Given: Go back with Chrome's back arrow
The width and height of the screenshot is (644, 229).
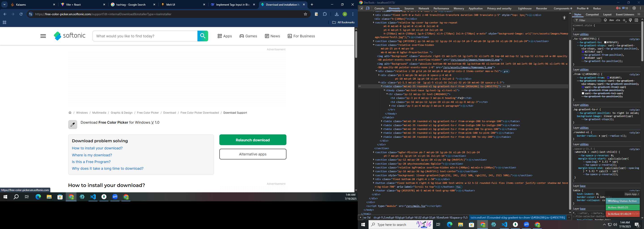Looking at the screenshot, I should (5, 14).
